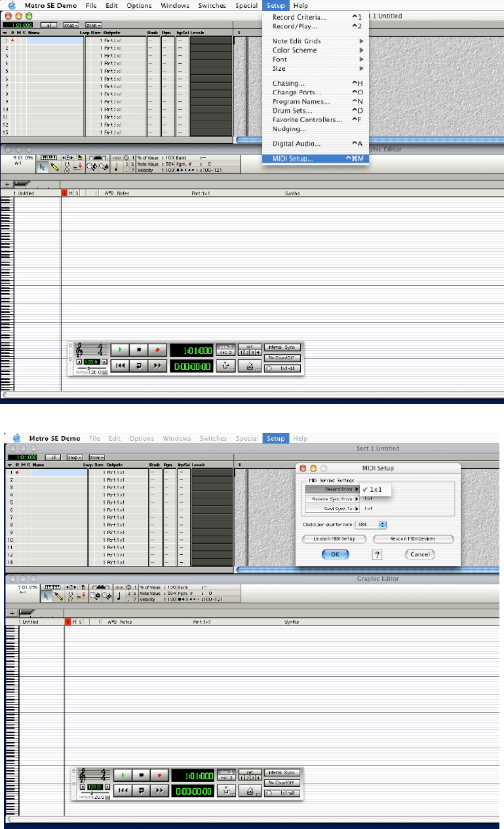Adjust tempo slider, MIDI Setup dialog screenshot transport
The height and width of the screenshot is (829, 504).
point(91,793)
